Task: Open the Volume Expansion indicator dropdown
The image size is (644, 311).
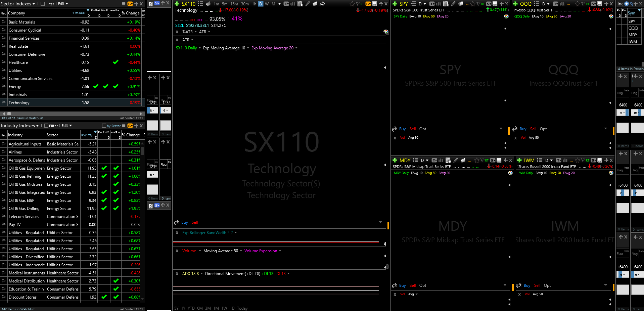Action: 280,251
